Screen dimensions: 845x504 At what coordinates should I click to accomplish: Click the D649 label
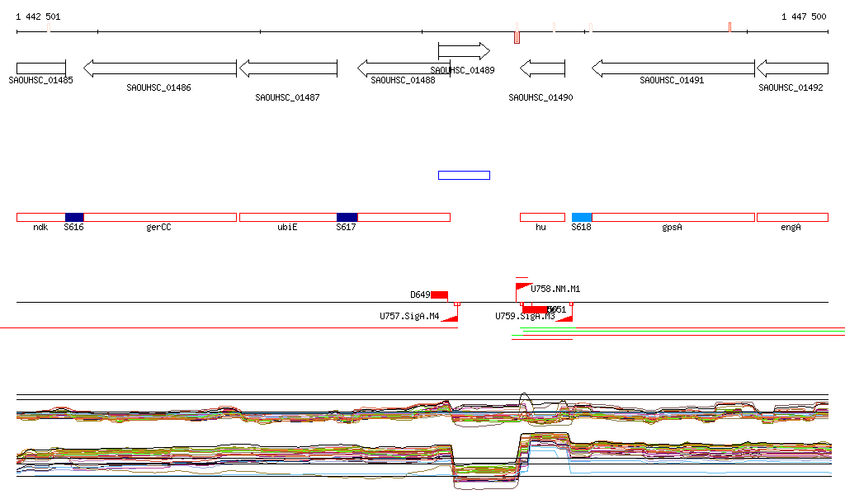(420, 294)
